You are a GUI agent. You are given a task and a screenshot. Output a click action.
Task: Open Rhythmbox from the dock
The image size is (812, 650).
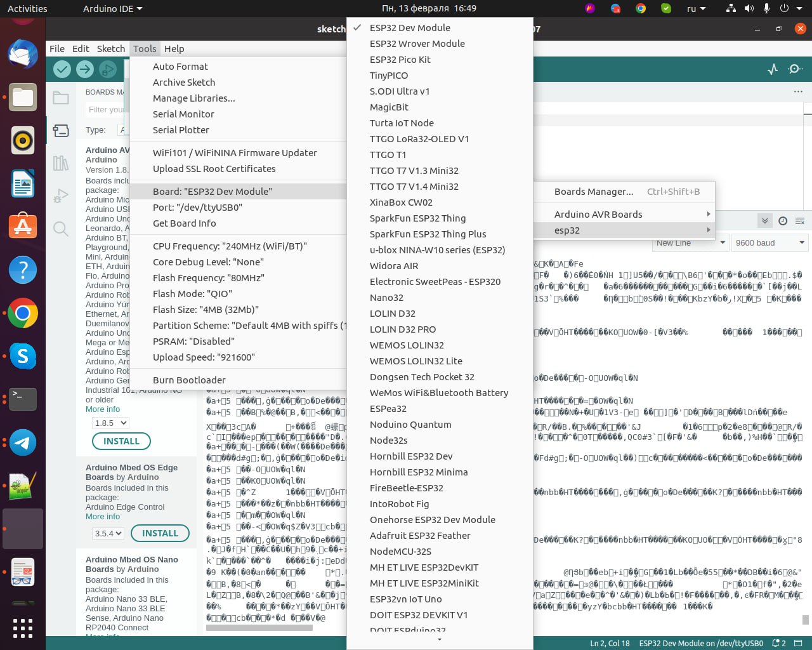tap(23, 140)
